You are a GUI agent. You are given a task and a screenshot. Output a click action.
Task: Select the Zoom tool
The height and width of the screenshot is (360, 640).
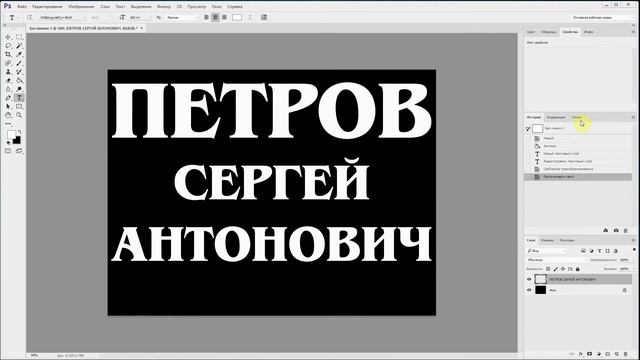19,116
